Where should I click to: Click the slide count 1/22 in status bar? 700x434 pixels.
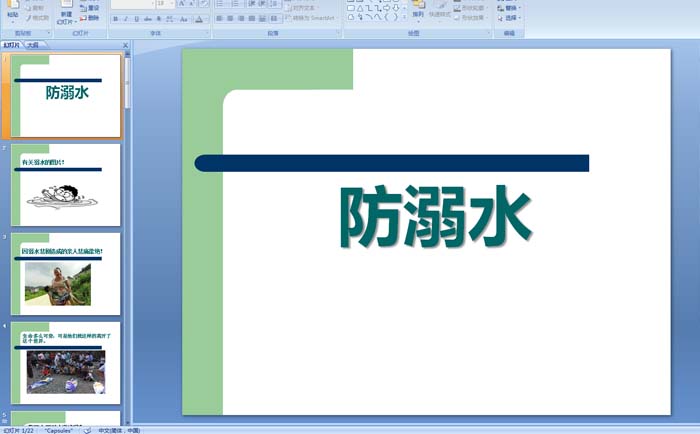click(x=18, y=431)
